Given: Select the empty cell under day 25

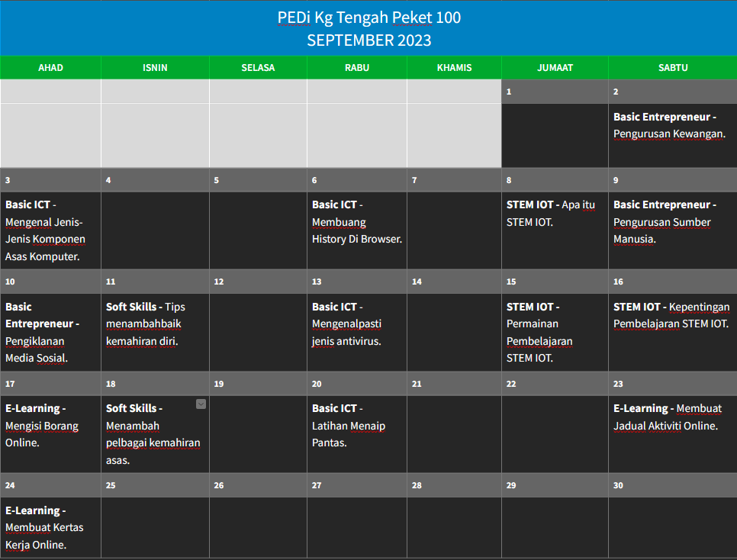Looking at the screenshot, I should point(155,527).
